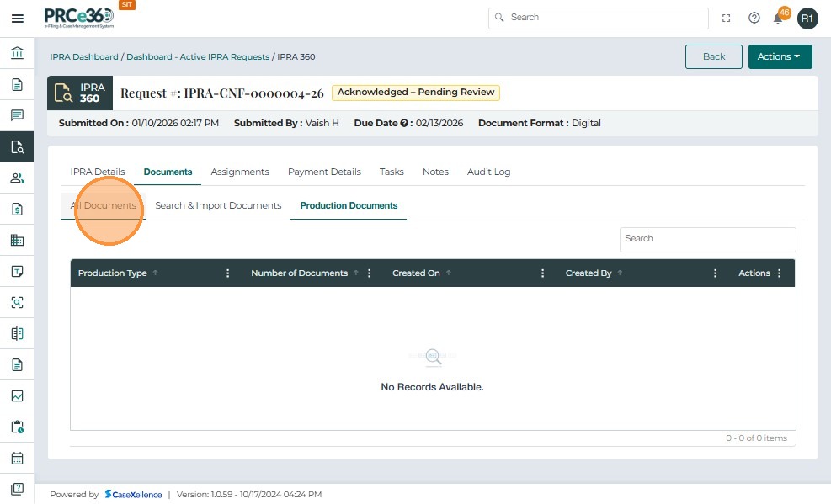Viewport: 831px width, 504px height.
Task: Open the hamburger navigation menu
Action: [18, 19]
